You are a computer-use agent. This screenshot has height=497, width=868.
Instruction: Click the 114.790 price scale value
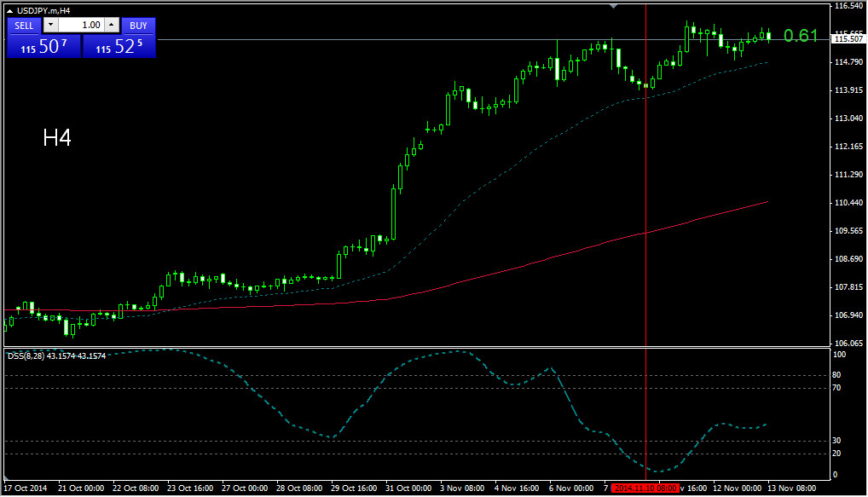pos(849,62)
